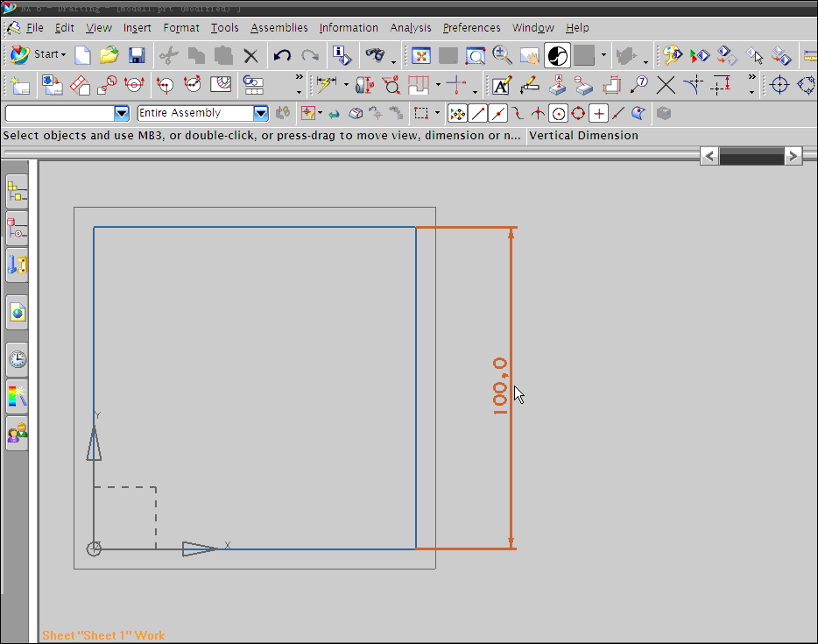
Task: Click the scroll right arrow button
Action: tap(793, 156)
